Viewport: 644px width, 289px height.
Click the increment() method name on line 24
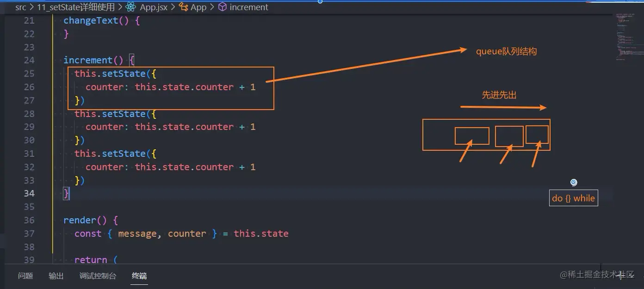pyautogui.click(x=93, y=60)
